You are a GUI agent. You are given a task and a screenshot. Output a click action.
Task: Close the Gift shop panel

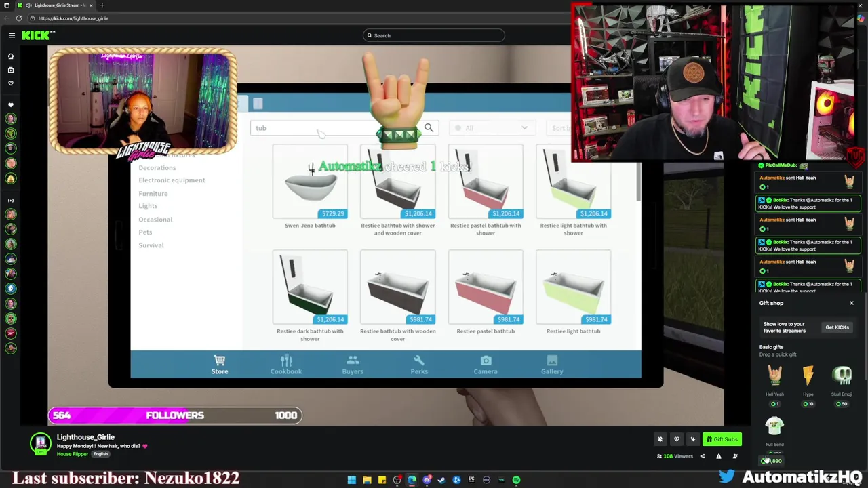tap(852, 303)
